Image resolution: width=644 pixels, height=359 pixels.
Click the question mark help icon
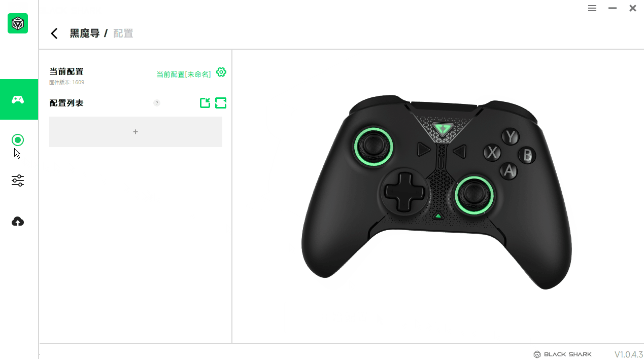157,103
